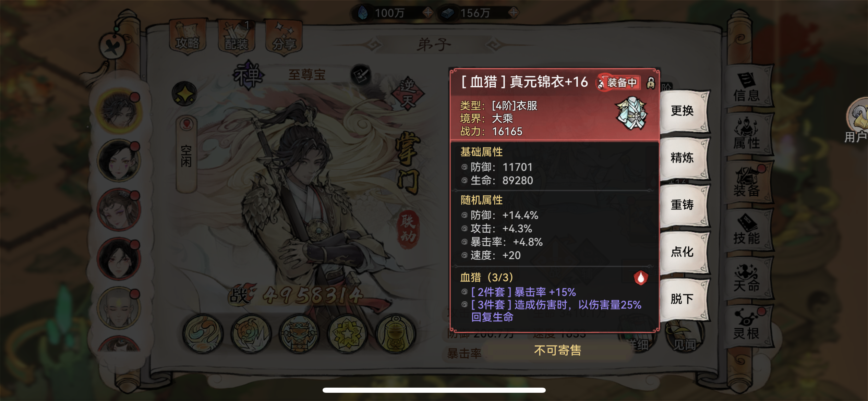Tap the 分享 share icon
The height and width of the screenshot is (401, 868).
(x=284, y=37)
